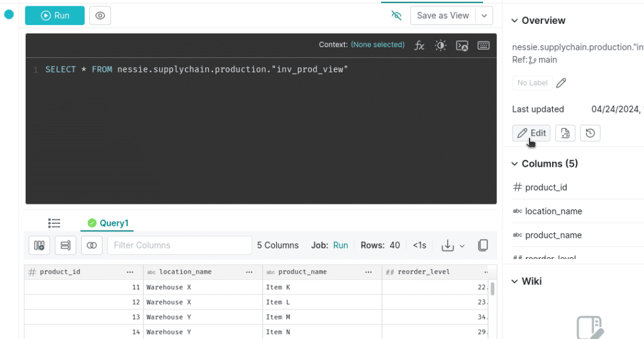Click the Save as View button
The image size is (644, 339).
(x=443, y=16)
